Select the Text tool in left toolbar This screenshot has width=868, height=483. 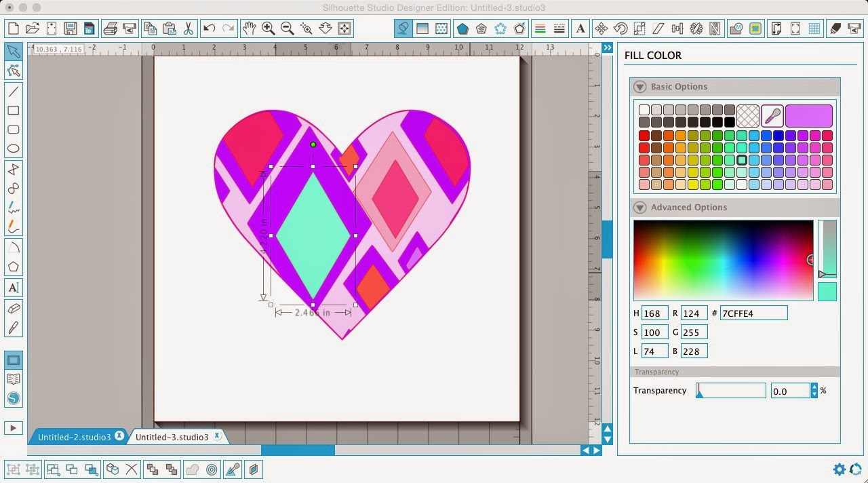tap(14, 288)
